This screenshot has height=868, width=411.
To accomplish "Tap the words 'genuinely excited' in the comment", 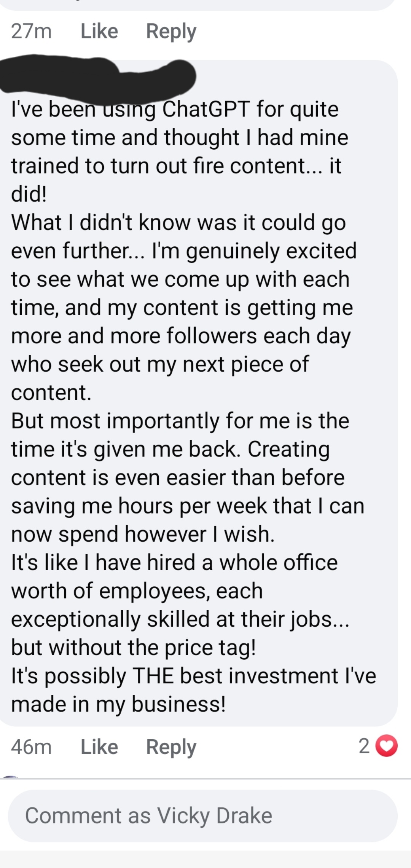I will point(271,251).
